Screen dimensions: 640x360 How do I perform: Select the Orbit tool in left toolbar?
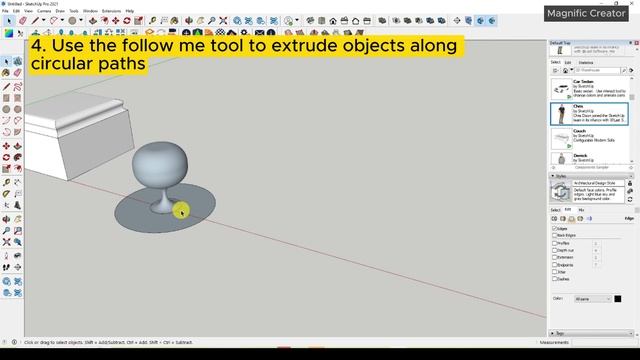6,219
